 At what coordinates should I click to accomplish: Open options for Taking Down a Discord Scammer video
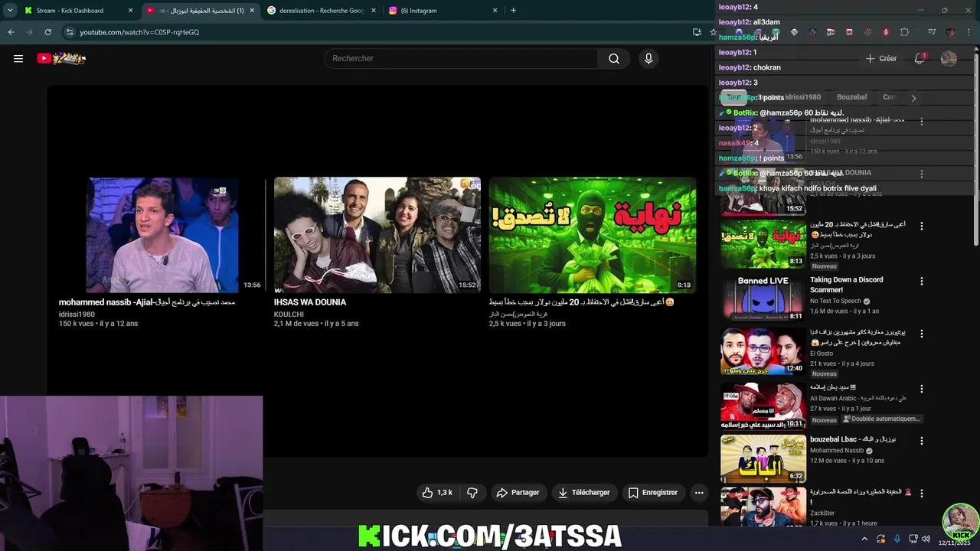(x=922, y=282)
